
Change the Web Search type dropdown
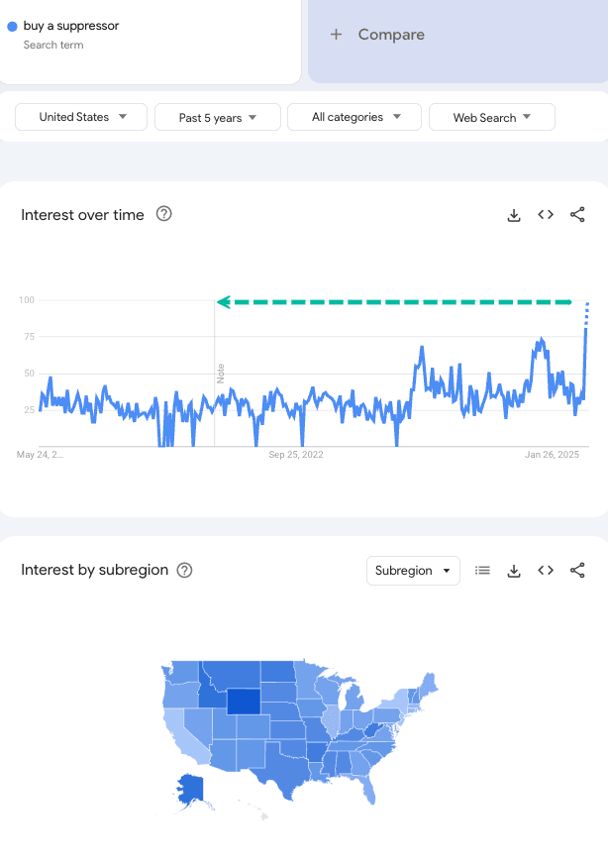coord(492,117)
